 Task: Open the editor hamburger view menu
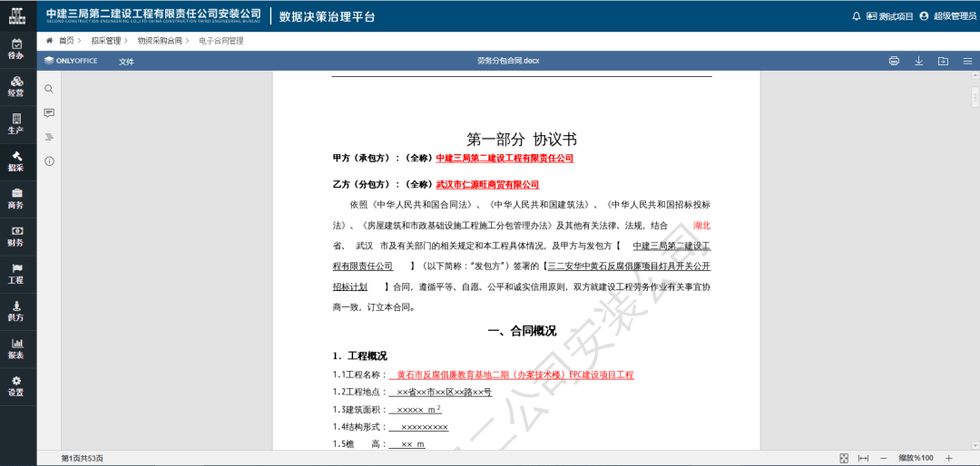[967, 61]
